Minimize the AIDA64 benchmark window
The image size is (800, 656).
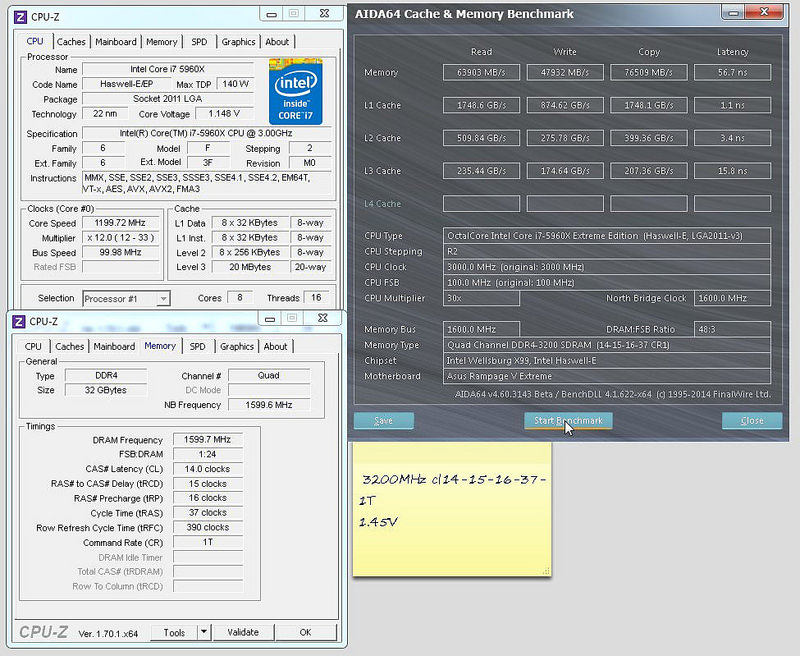tap(734, 13)
